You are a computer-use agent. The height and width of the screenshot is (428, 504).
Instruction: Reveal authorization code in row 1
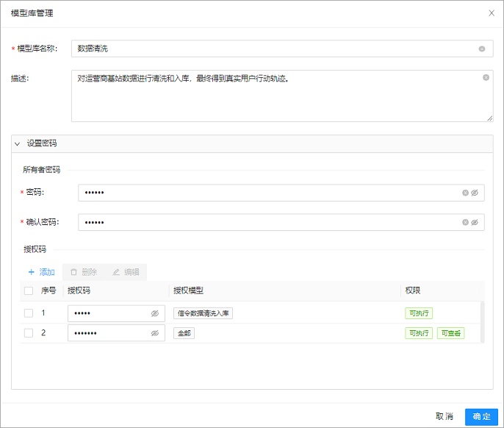click(154, 313)
